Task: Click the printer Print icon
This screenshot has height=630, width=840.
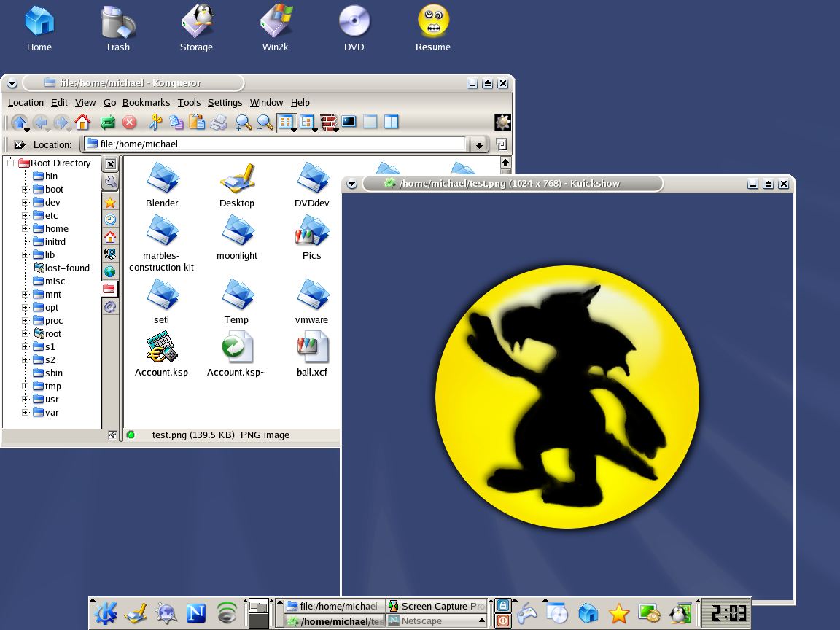Action: tap(219, 122)
